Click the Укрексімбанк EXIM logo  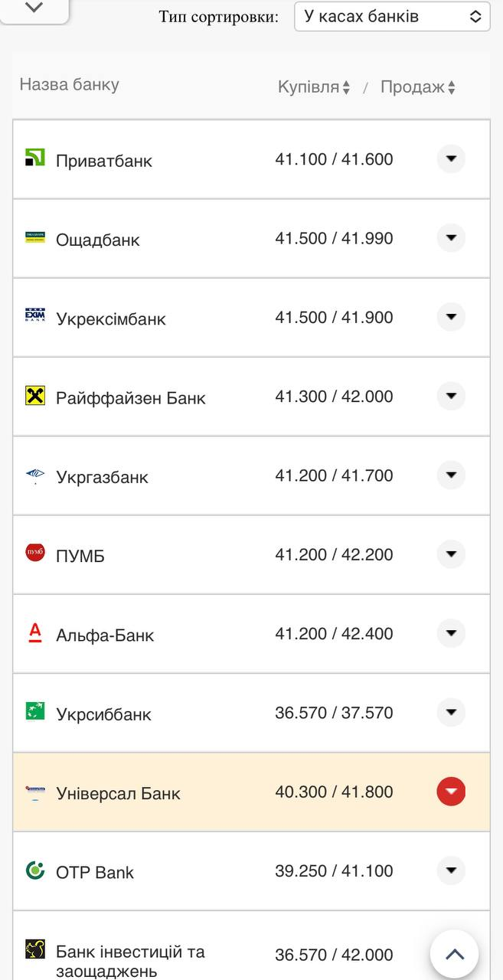[x=35, y=316]
